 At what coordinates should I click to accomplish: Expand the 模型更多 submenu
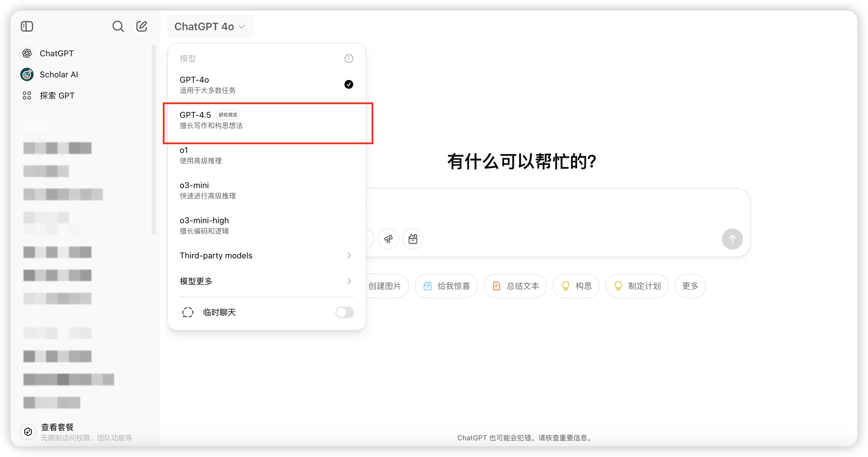point(267,281)
